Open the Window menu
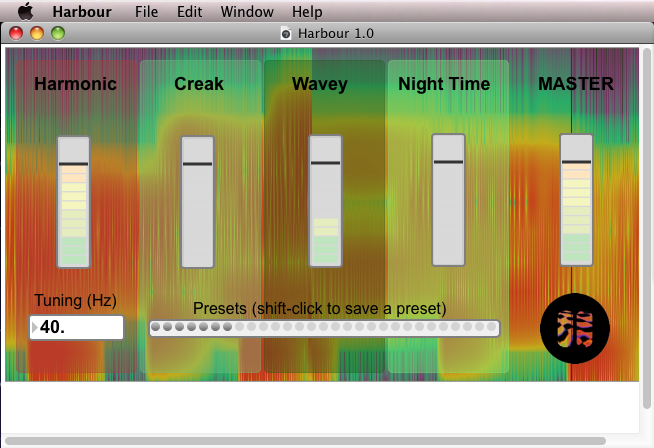654x448 pixels. click(x=247, y=12)
